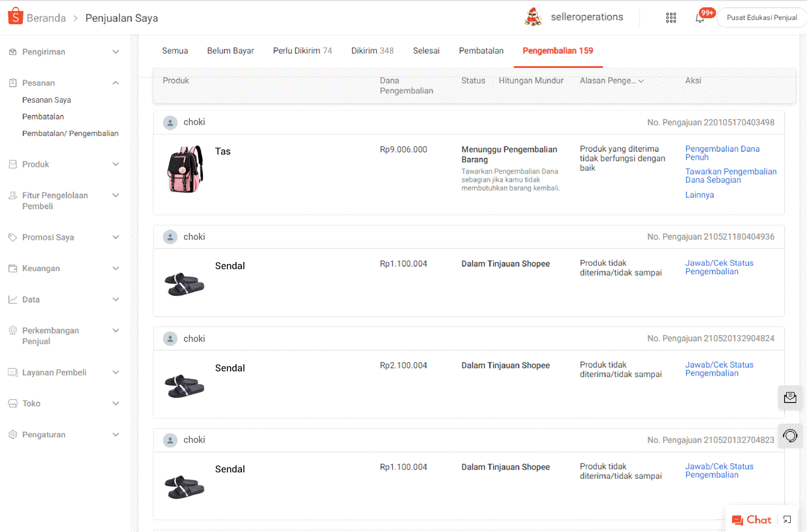This screenshot has height=532, width=807.
Task: Click Jawab/Cek Status Pengembalian on first Sendal
Action: [x=719, y=267]
